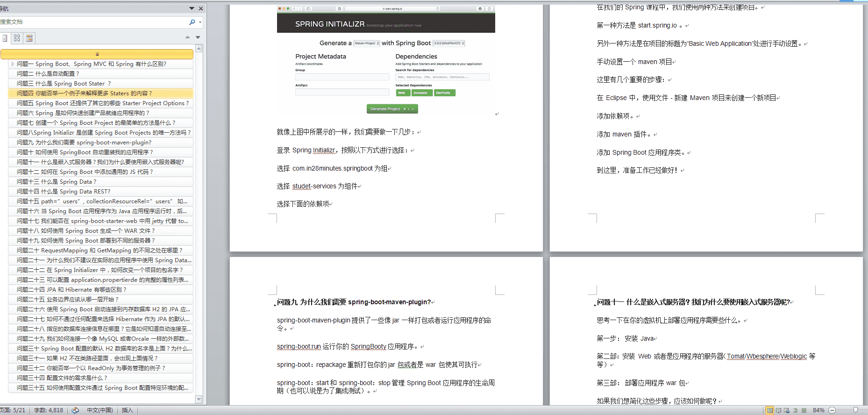
Task: Open heading 问题二十一 about Spring Data
Action: [101, 260]
